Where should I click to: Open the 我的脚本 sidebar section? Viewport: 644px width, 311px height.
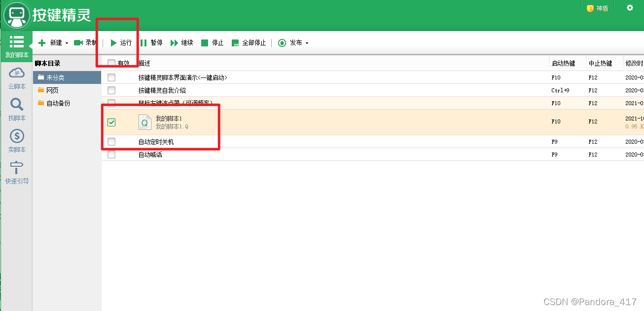16,47
